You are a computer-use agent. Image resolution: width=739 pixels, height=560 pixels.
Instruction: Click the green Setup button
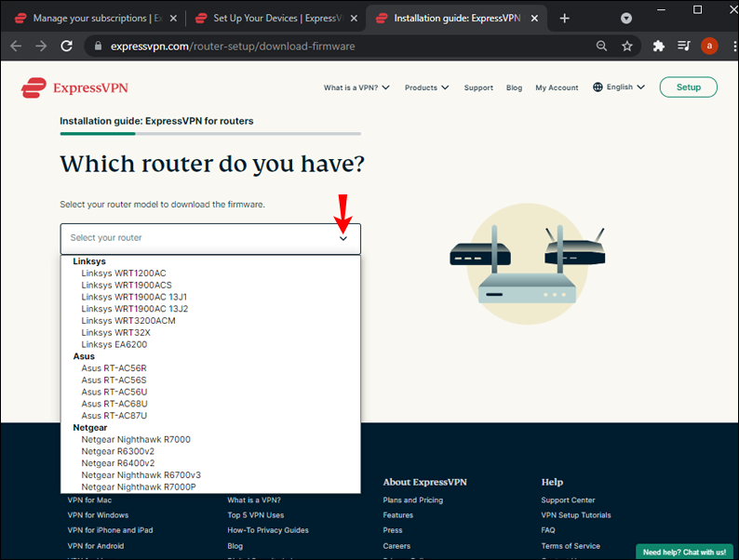(688, 87)
